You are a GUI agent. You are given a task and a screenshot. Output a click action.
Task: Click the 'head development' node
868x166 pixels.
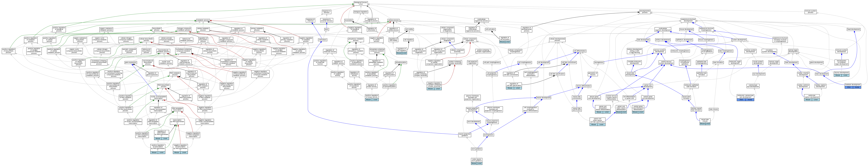point(854,29)
